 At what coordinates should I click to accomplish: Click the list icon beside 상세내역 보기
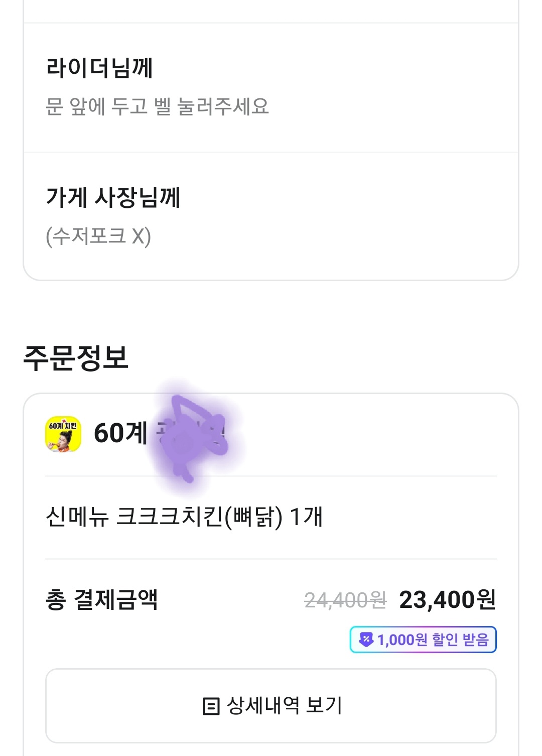211,706
